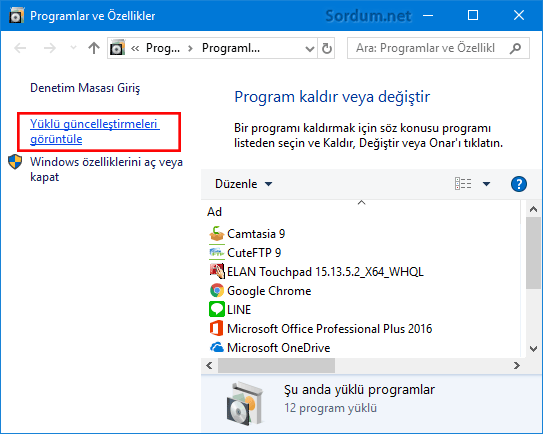
Task: Select 'LINE' in the program list
Action: pos(239,310)
